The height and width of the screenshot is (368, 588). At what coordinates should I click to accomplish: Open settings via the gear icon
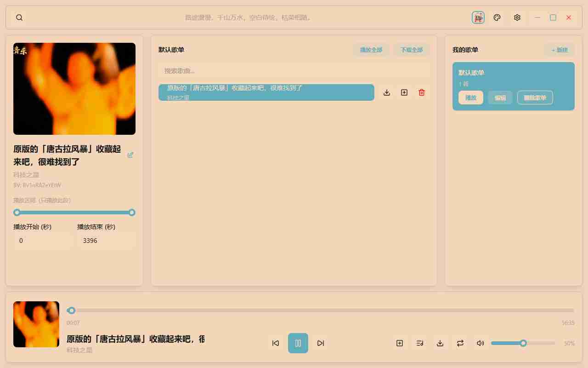(x=517, y=17)
